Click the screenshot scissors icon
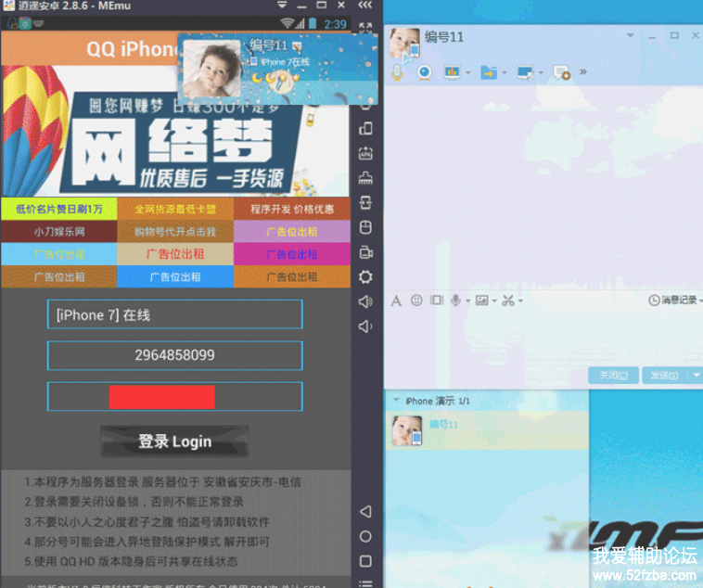Viewport: 703px width, 588px height. point(508,300)
